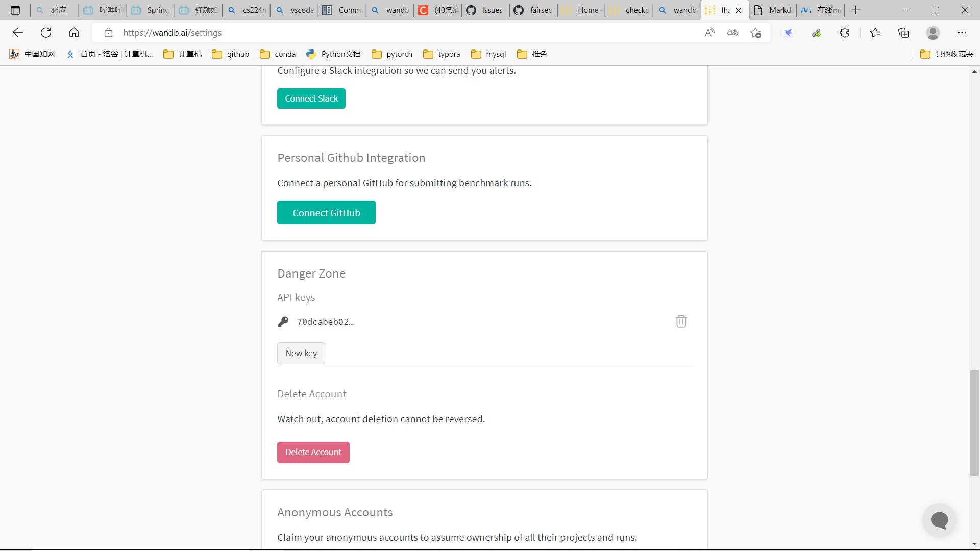
Task: Expand the Anonymous Accounts section
Action: [x=334, y=511]
